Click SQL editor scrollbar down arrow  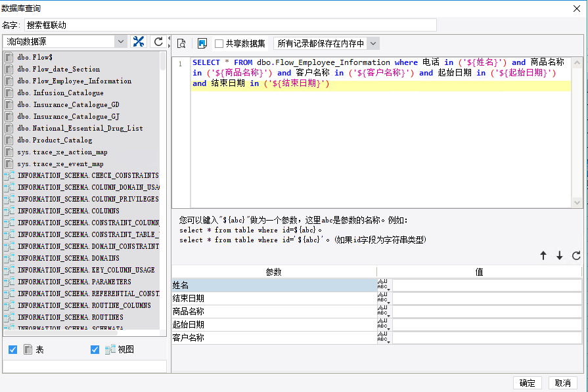click(577, 203)
